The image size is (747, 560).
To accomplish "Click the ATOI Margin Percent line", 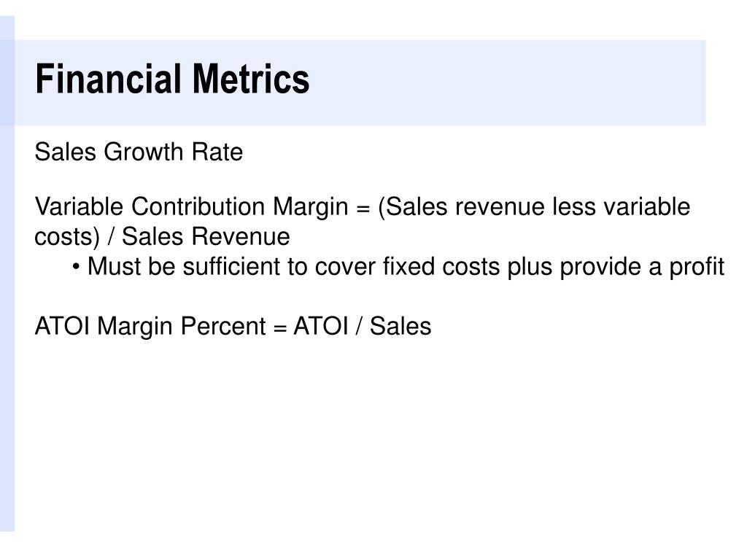I will [233, 327].
